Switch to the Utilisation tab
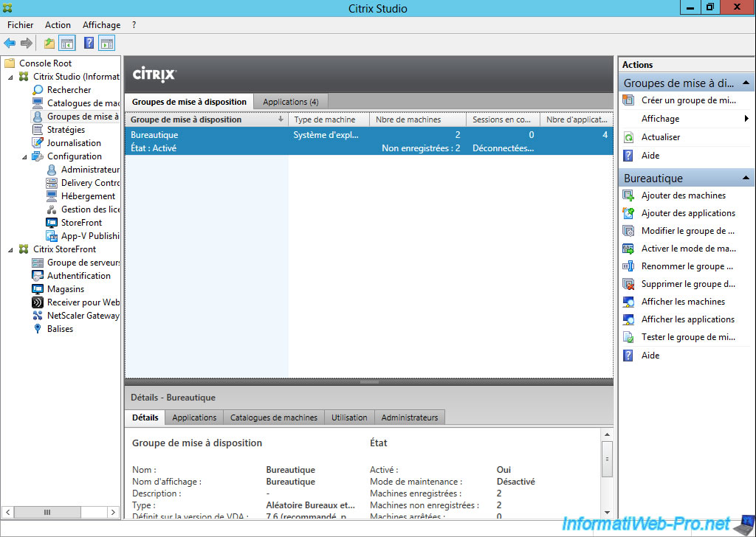 (349, 418)
